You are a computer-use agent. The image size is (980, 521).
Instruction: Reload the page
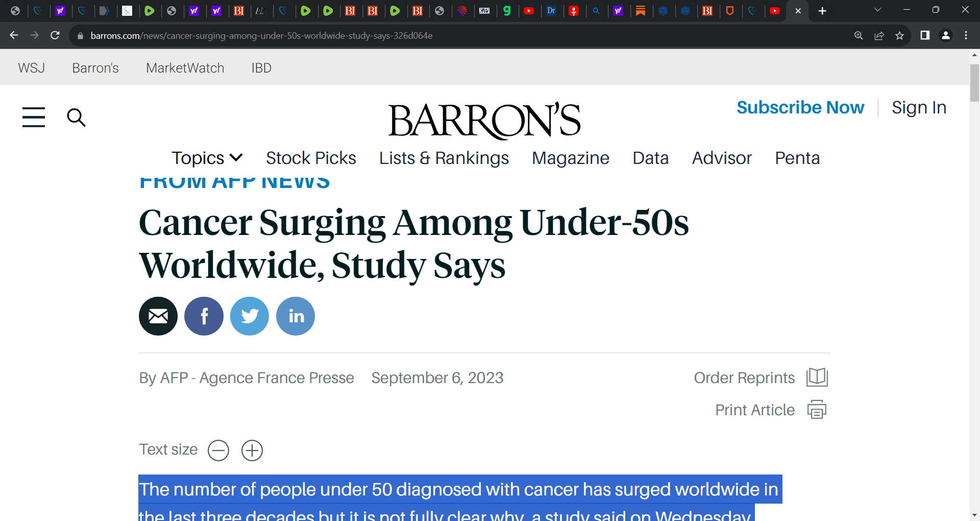coord(55,35)
